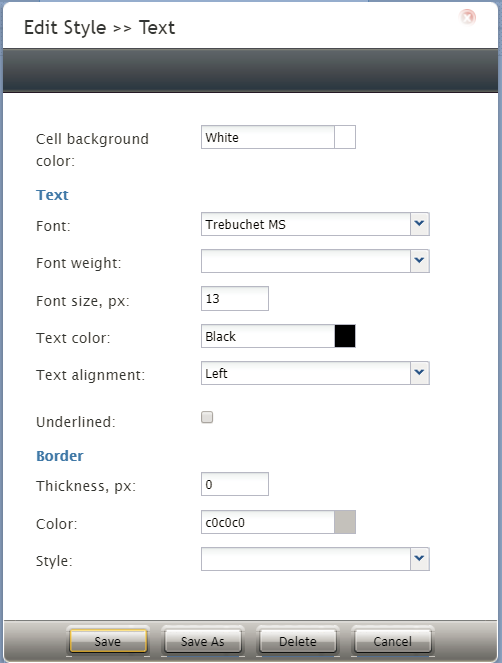This screenshot has height=663, width=502.
Task: Click the Cell background color text field
Action: coord(268,137)
